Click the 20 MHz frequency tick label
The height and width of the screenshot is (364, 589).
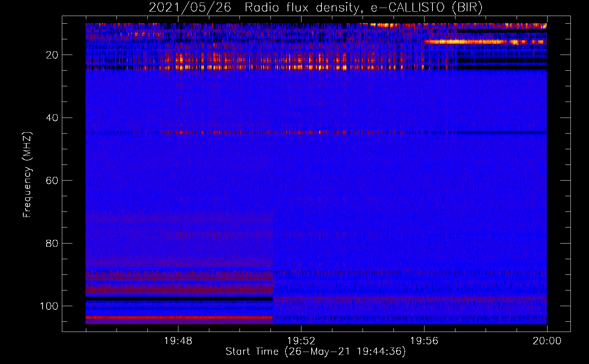(x=52, y=55)
